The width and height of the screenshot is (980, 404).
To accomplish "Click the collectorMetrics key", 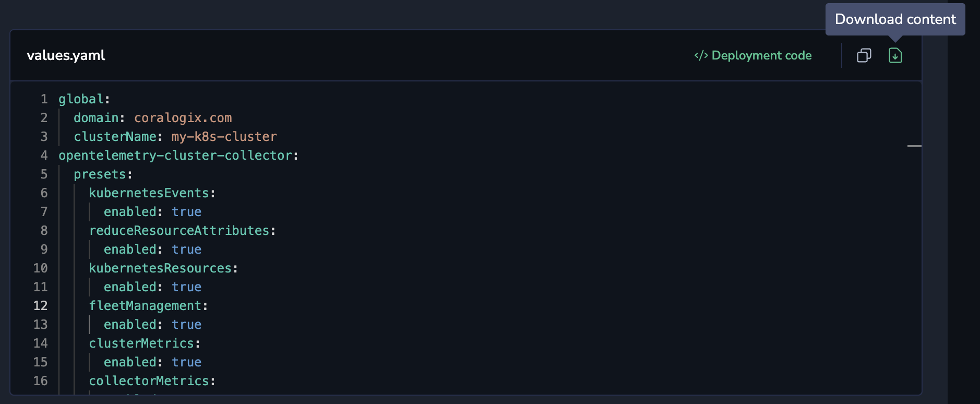I will coord(149,381).
